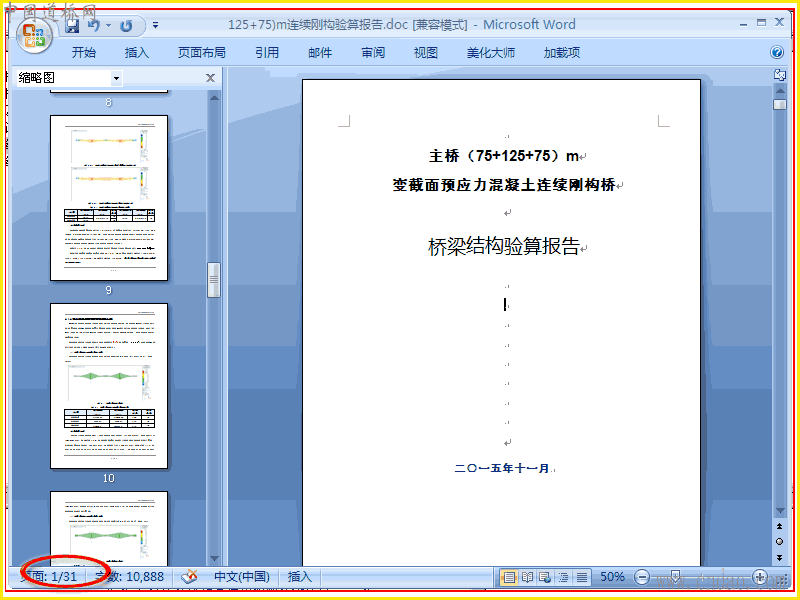
Task: Open the 缩略图 pane dropdown
Action: pyautogui.click(x=116, y=78)
